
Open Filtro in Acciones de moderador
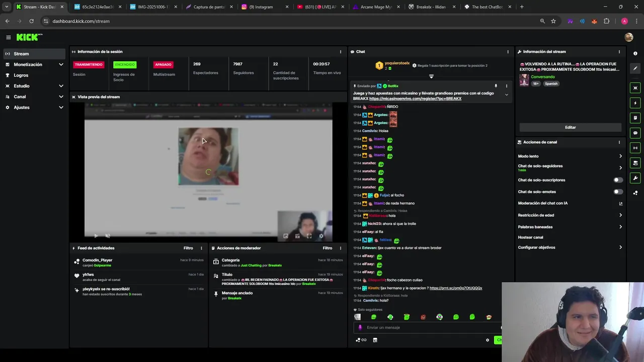(x=328, y=248)
